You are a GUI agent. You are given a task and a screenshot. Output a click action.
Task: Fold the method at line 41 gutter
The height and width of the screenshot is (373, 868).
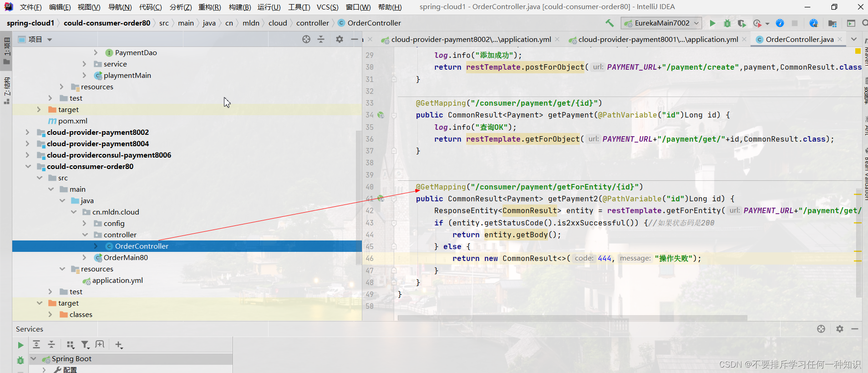394,199
